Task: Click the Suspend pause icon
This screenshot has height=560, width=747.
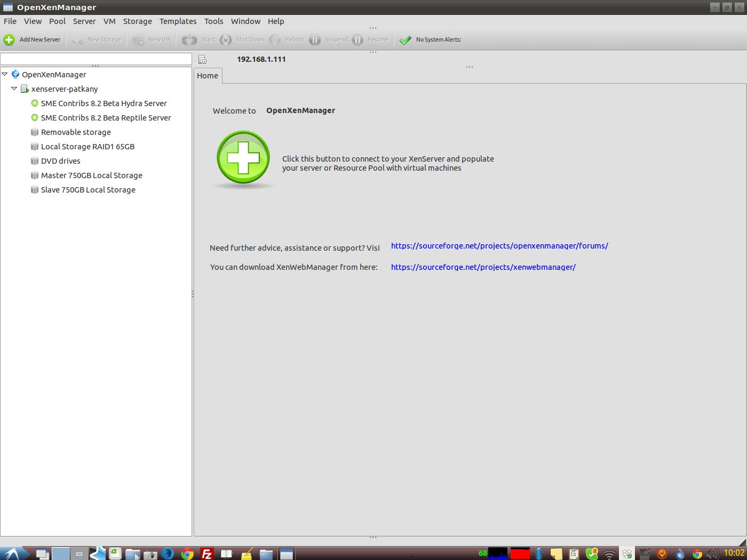Action: pyautogui.click(x=315, y=40)
